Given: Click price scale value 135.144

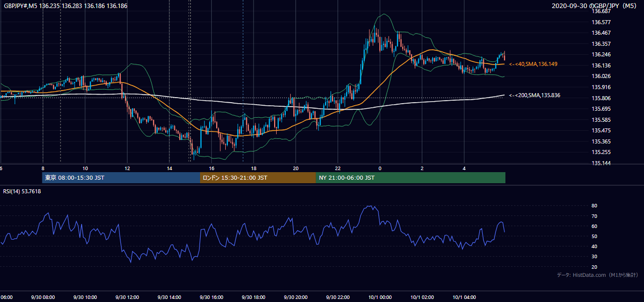Looking at the screenshot, I should coord(601,163).
